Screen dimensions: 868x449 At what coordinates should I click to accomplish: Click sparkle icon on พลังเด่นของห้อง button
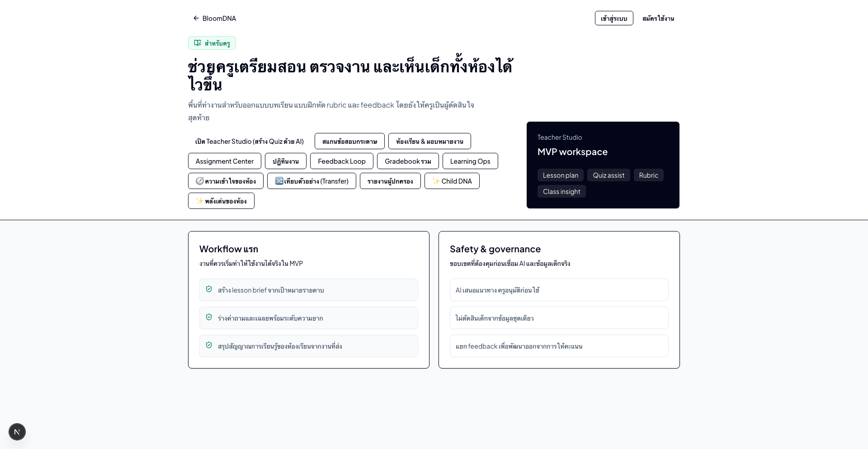pos(200,201)
